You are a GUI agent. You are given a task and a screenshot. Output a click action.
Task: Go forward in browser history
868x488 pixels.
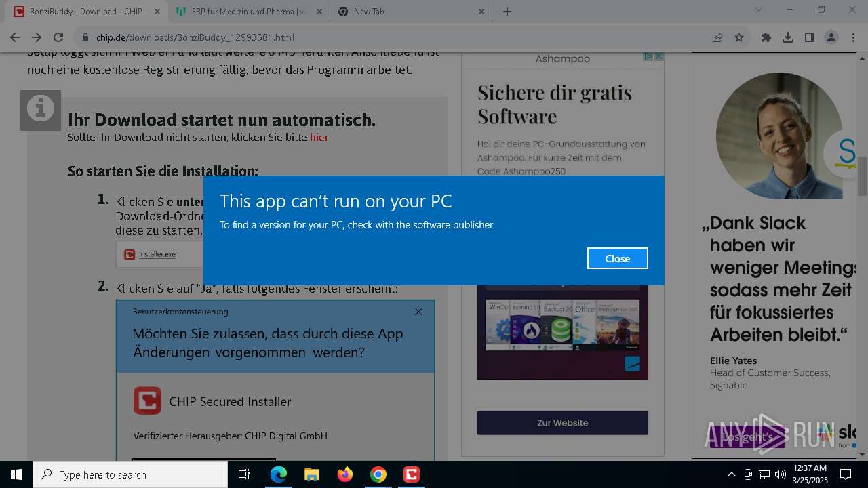point(37,37)
